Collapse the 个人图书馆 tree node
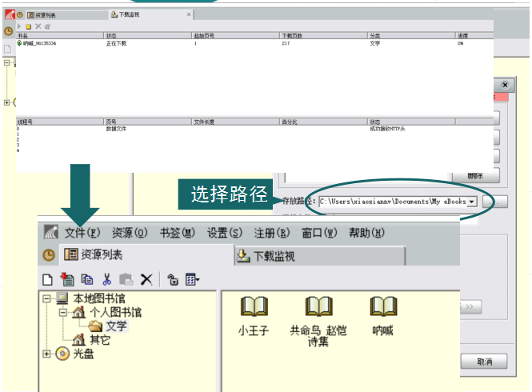 [x=62, y=312]
